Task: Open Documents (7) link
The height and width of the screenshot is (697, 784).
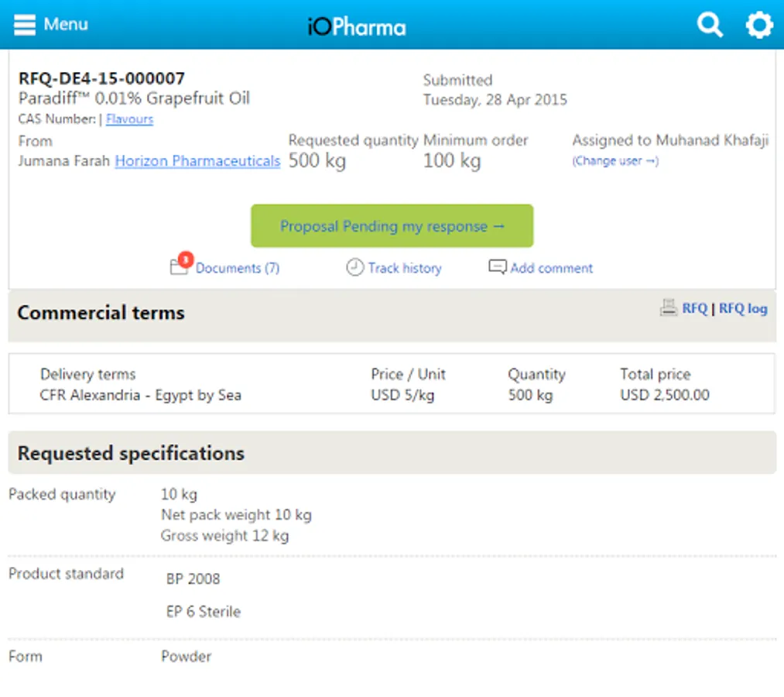Action: [x=238, y=268]
